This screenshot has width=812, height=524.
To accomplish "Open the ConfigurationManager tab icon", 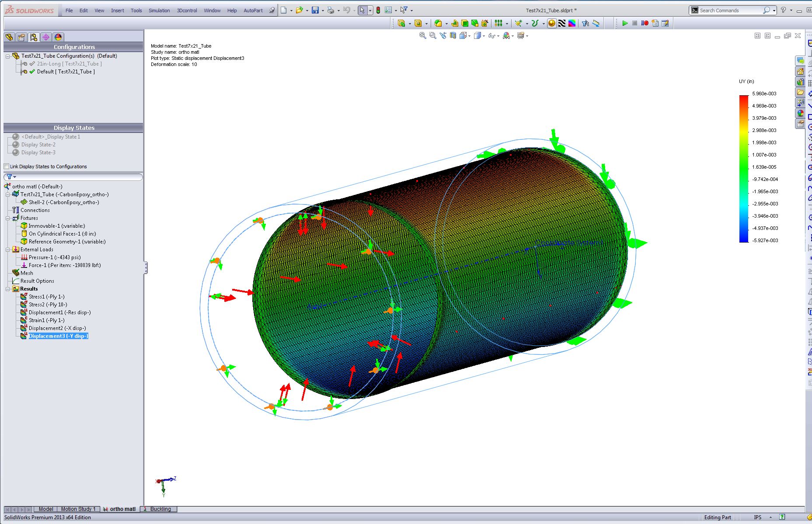I will tap(34, 38).
